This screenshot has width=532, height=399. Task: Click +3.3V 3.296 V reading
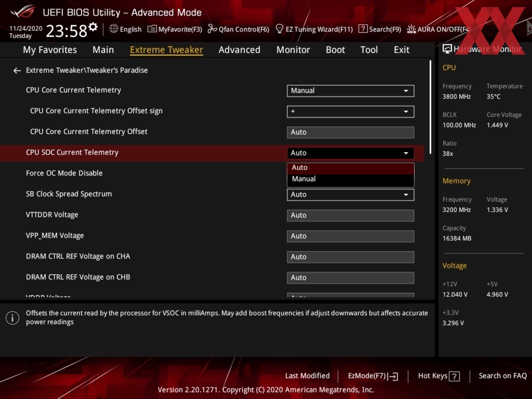[453, 323]
